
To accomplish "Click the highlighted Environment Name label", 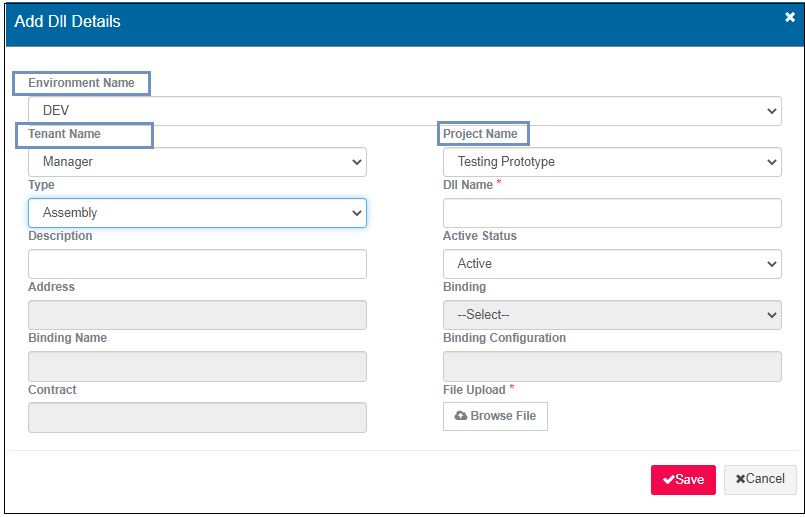I will click(x=81, y=83).
